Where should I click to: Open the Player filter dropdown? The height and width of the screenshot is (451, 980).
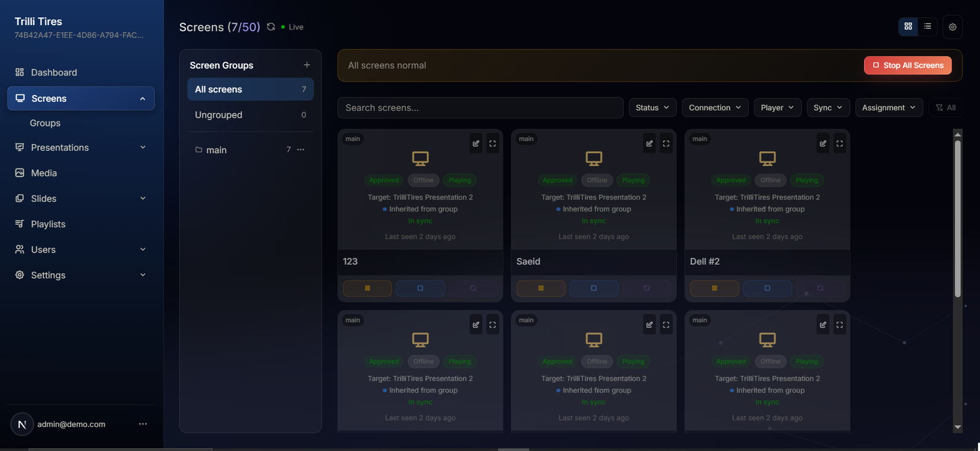pyautogui.click(x=777, y=108)
